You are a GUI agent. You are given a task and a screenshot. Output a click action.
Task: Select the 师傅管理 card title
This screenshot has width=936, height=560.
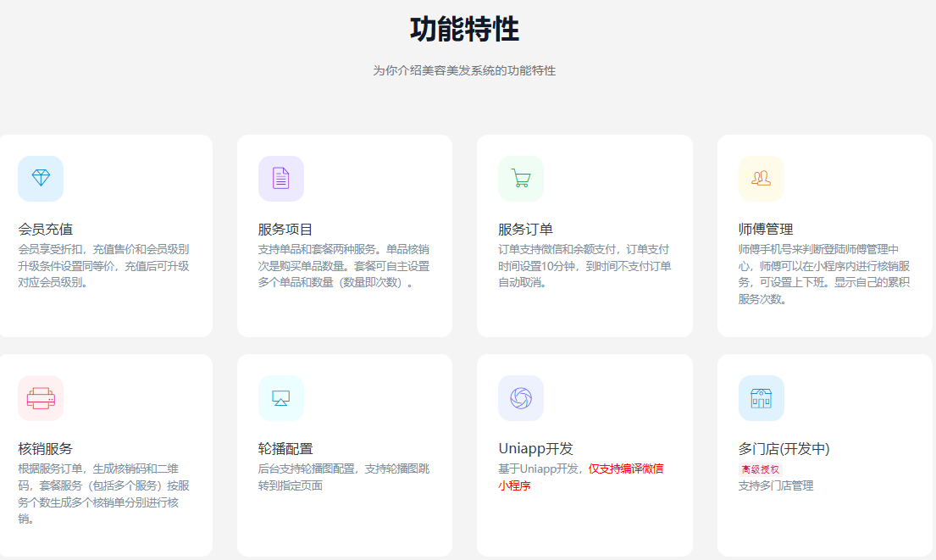click(x=766, y=229)
